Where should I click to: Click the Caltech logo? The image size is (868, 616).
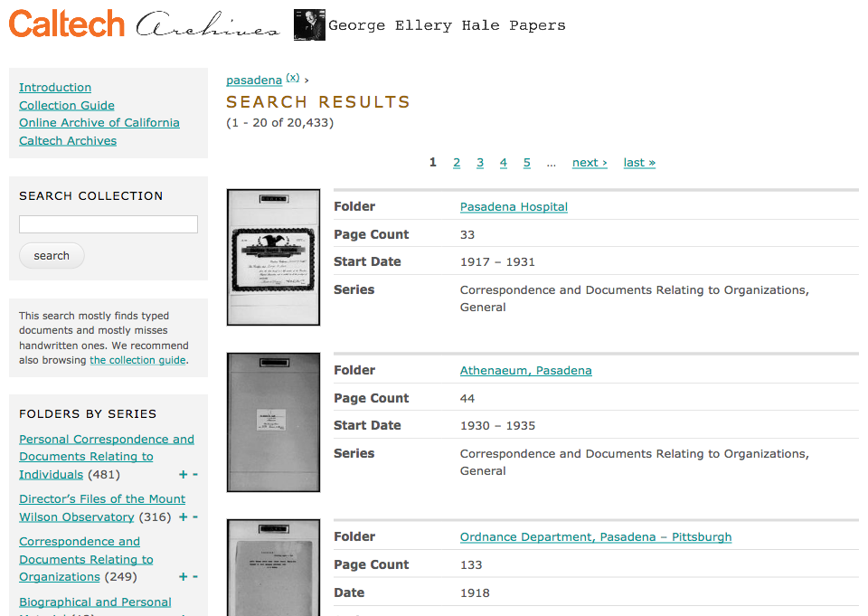(66, 24)
